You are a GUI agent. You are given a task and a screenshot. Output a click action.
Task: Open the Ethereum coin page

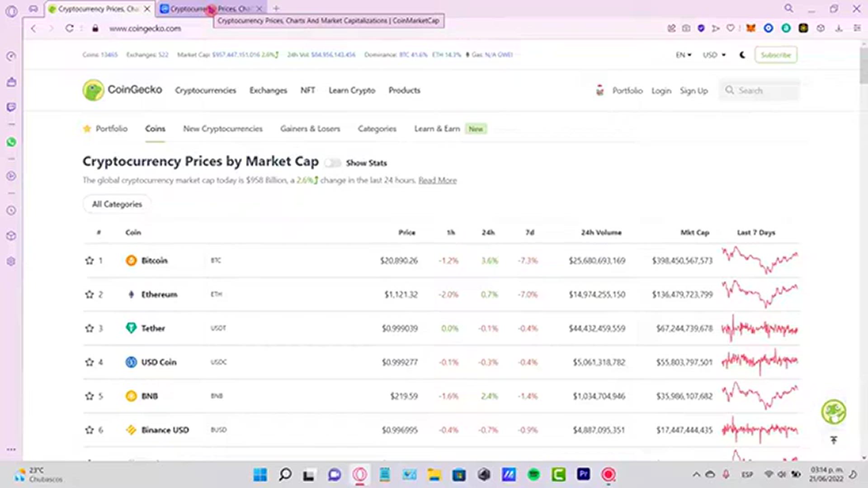159,295
